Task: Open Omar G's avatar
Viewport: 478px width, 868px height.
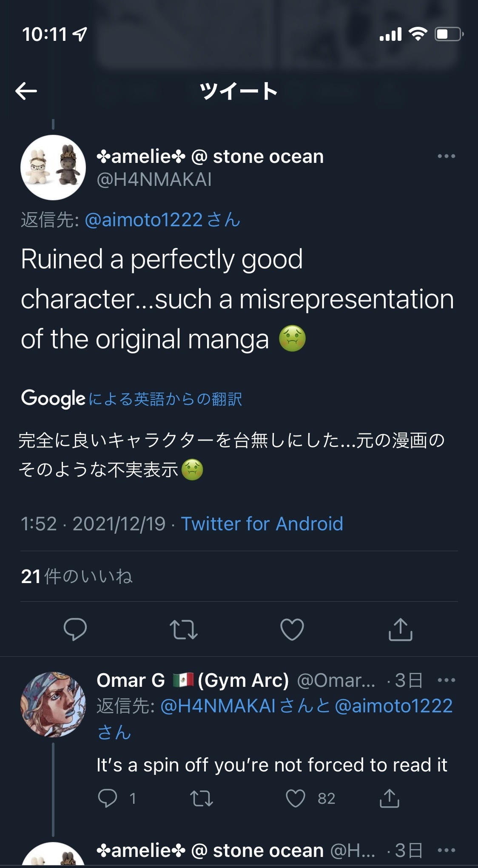Action: [53, 704]
